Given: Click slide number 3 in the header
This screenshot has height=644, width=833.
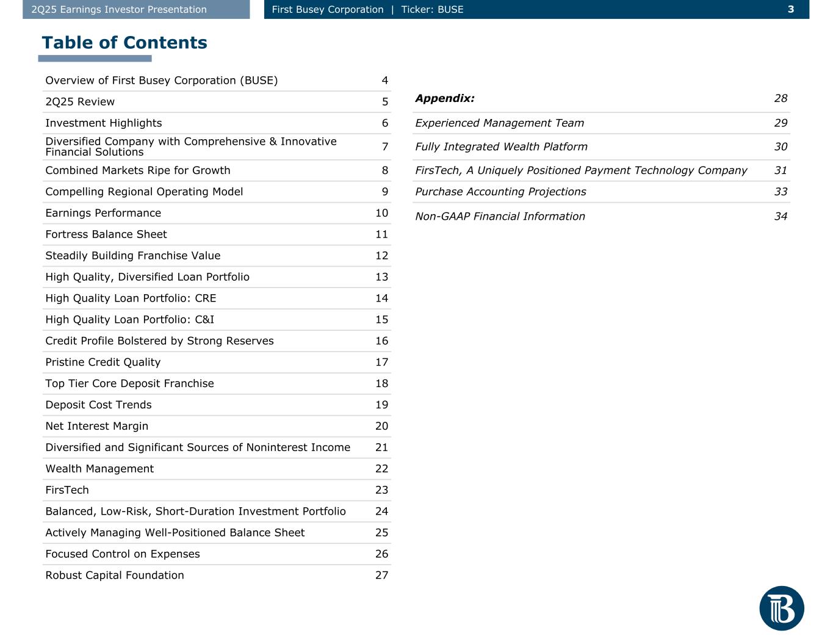Looking at the screenshot, I should 791,9.
